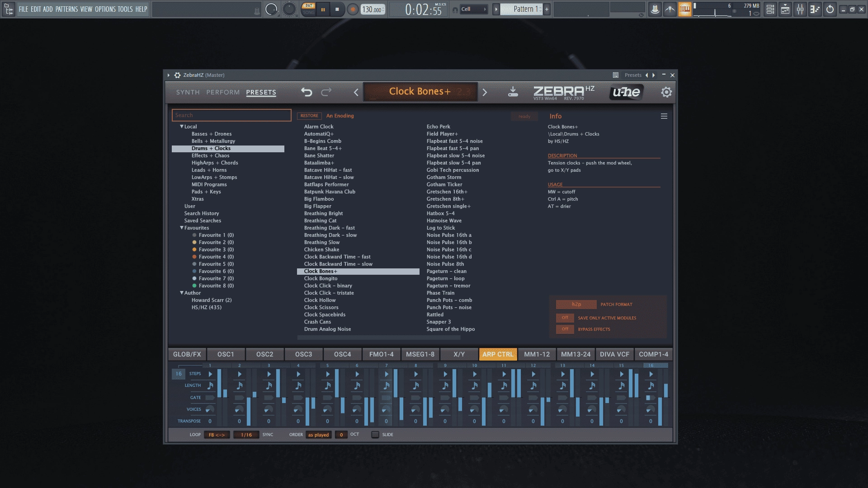
Task: Open the X/Y tab
Action: click(459, 354)
